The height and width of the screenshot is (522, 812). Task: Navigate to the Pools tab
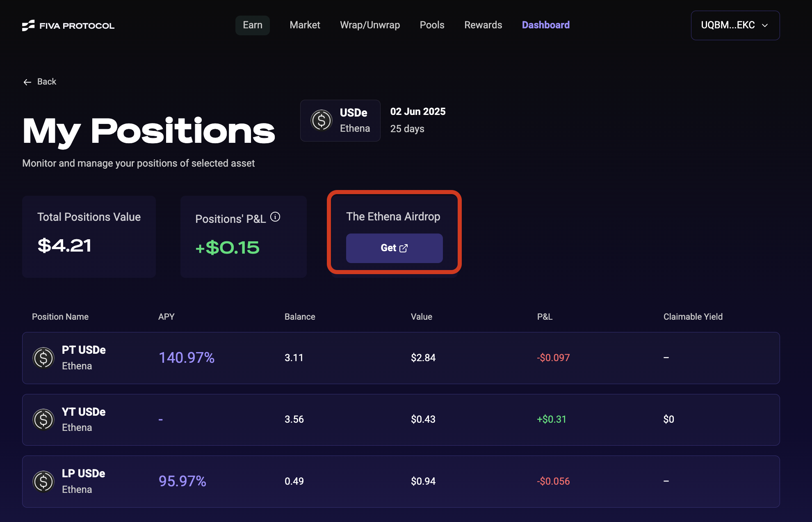coord(432,25)
